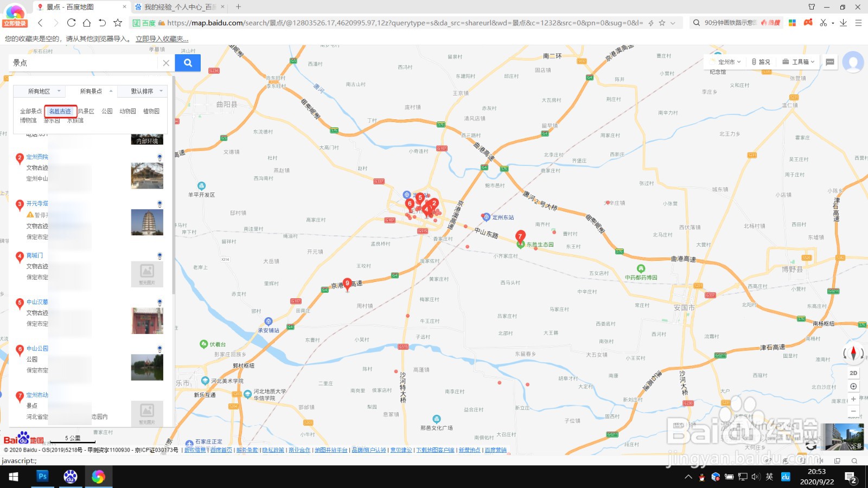Screen dimensions: 868x488
Task: Select the 名胜古迹 filter
Action: coord(60,111)
